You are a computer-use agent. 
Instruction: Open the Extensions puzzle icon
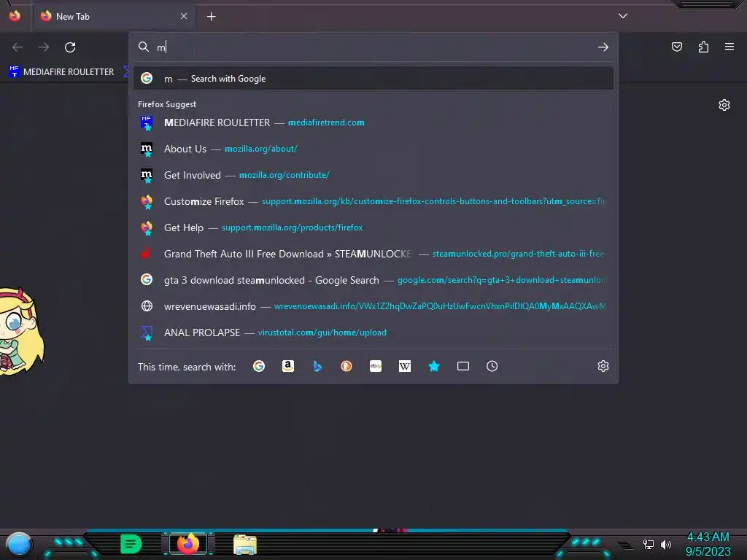pyautogui.click(x=703, y=47)
